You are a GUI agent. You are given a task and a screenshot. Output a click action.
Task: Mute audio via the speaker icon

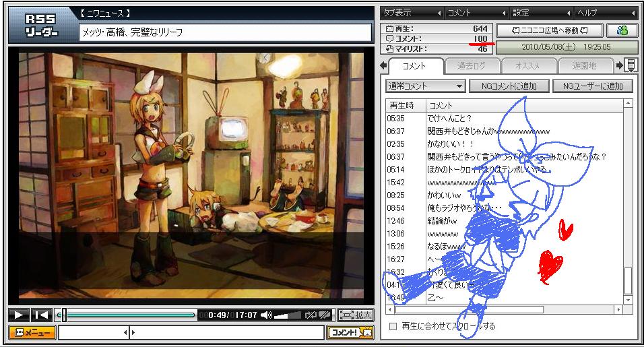(x=266, y=315)
